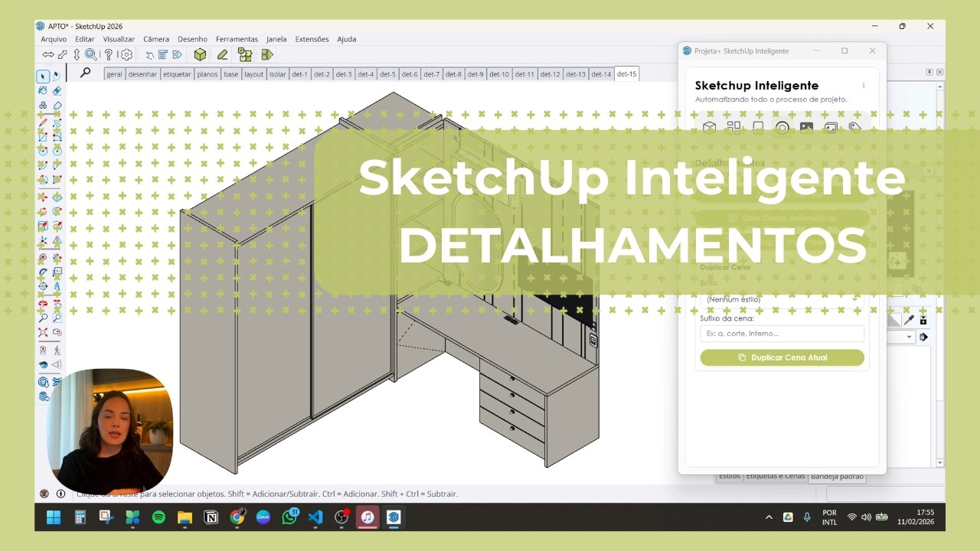980x551 pixels.
Task: Open the Ferramentas menu
Action: click(237, 39)
